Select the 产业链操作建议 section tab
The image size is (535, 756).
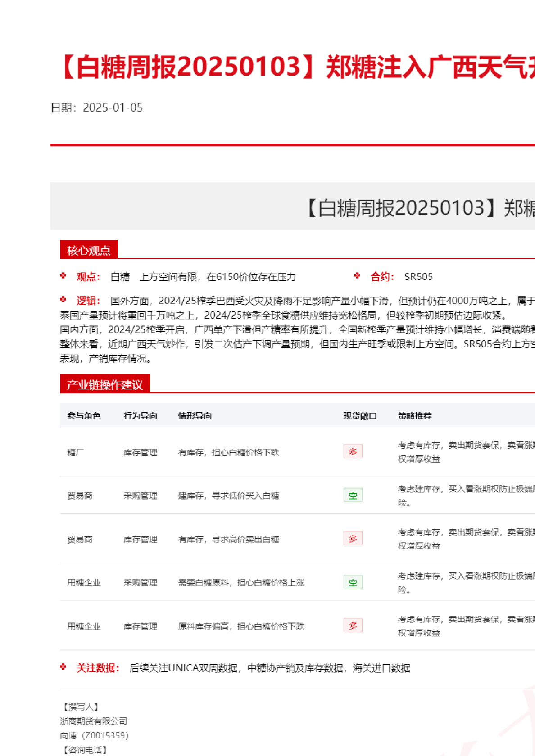[x=104, y=384]
